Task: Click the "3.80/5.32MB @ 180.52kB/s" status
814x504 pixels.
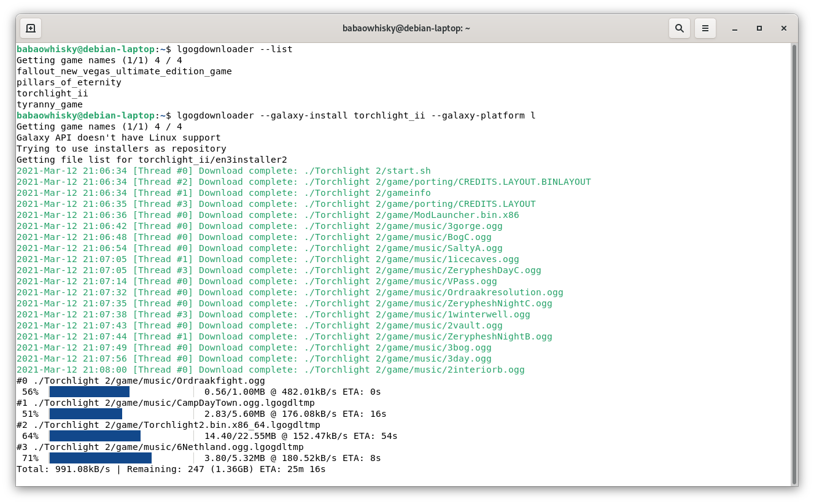Action: click(x=271, y=458)
